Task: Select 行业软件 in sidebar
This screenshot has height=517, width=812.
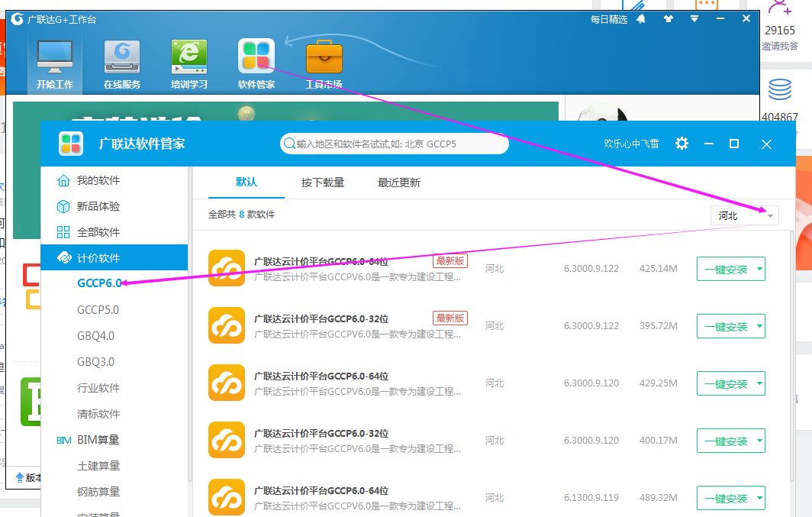Action: (x=98, y=387)
